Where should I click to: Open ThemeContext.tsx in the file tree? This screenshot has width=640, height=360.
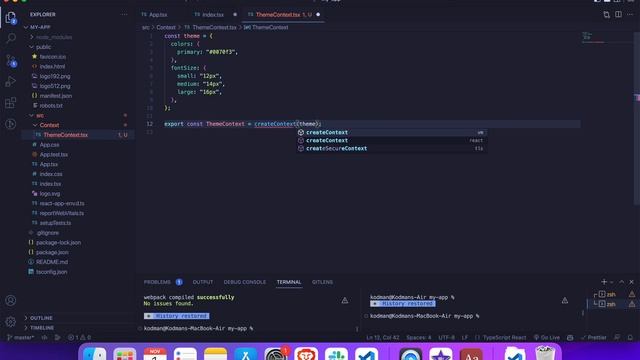pos(65,135)
